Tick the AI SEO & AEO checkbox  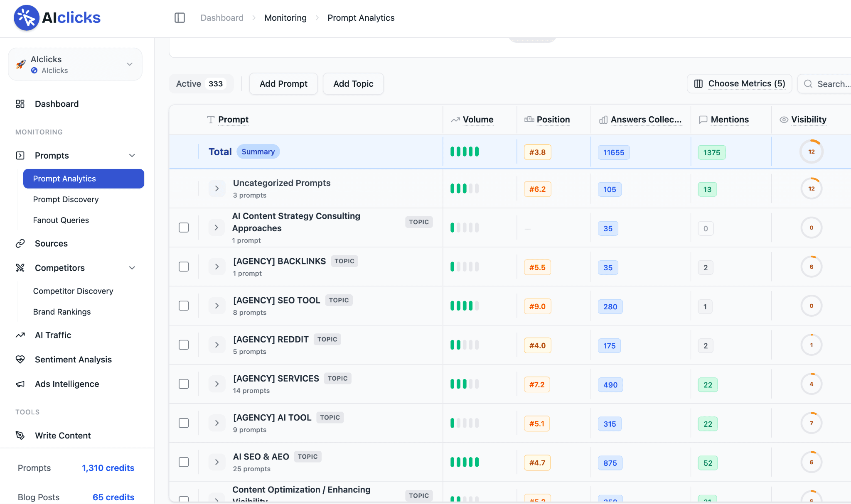(184, 462)
